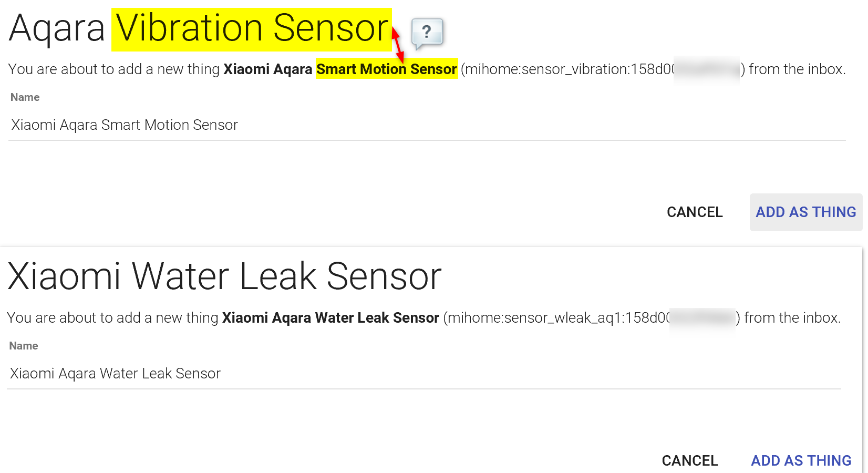This screenshot has width=868, height=473.
Task: Click the "Xiaomi Water Leak Sensor" dialog title
Action: [x=224, y=276]
